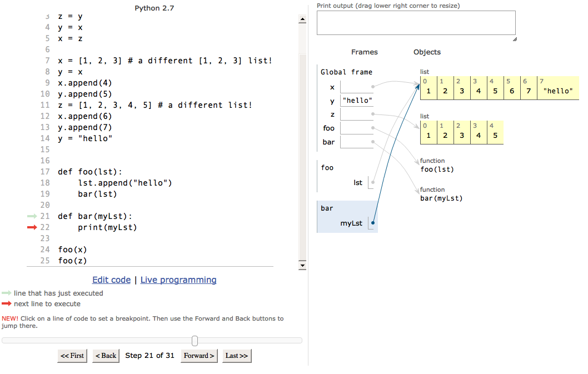Open the Edit code link
The width and height of the screenshot is (588, 374).
(x=111, y=280)
